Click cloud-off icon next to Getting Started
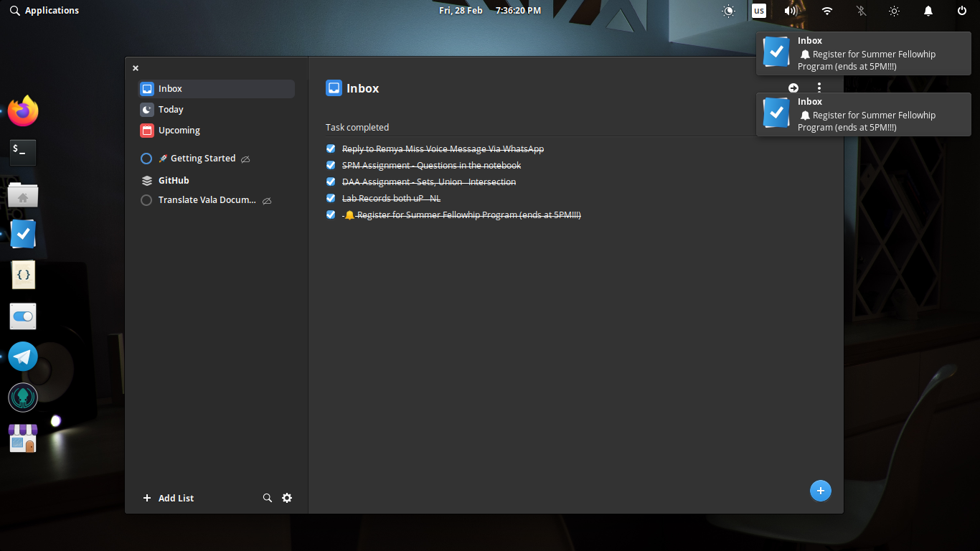This screenshot has width=980, height=551. click(245, 159)
